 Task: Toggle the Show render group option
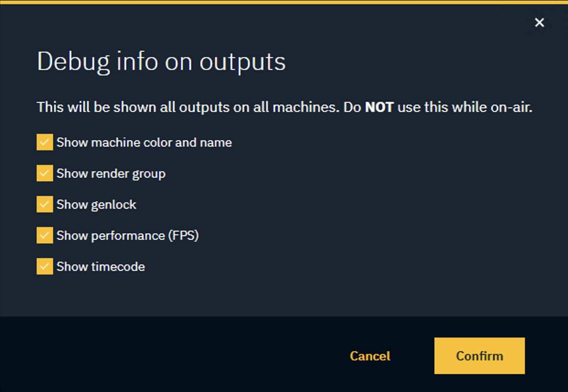[44, 173]
